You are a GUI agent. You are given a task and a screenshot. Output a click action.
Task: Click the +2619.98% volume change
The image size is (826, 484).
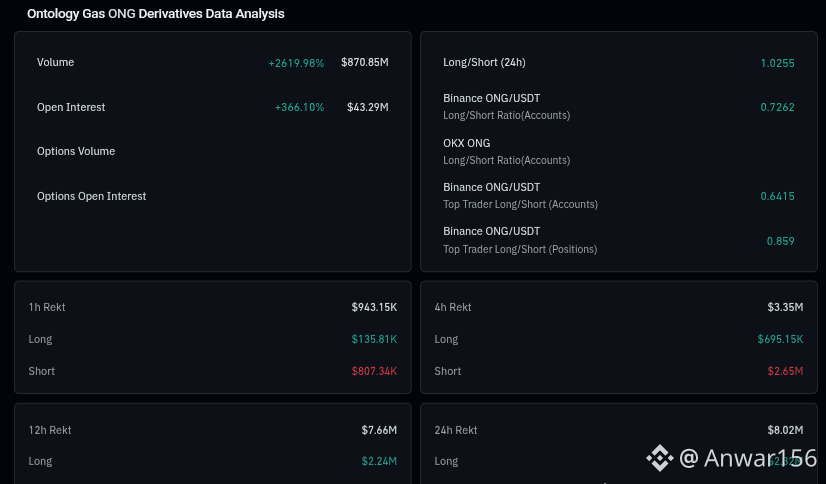coord(296,63)
